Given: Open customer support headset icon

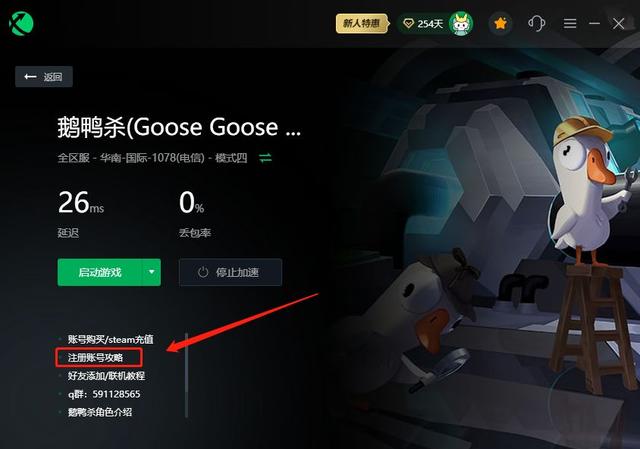Looking at the screenshot, I should point(536,23).
